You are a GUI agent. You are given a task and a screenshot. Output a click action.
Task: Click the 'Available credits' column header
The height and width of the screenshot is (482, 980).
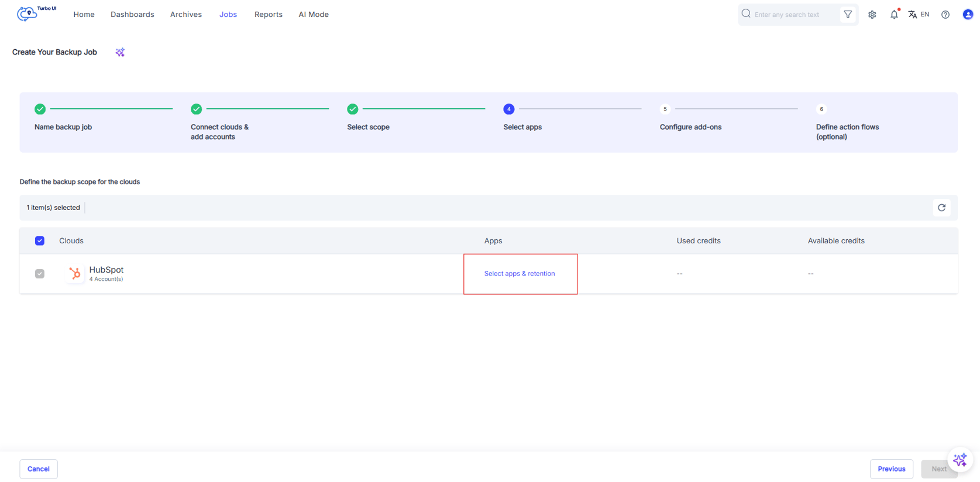coord(836,241)
